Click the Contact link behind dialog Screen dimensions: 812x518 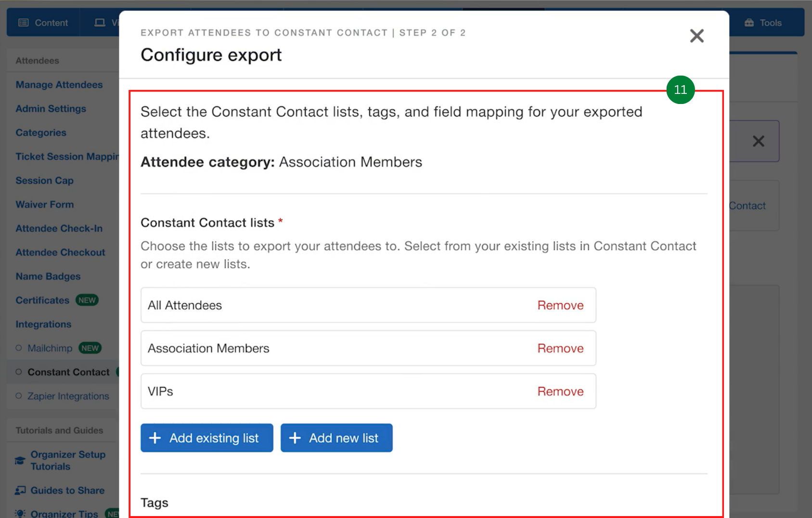point(748,206)
